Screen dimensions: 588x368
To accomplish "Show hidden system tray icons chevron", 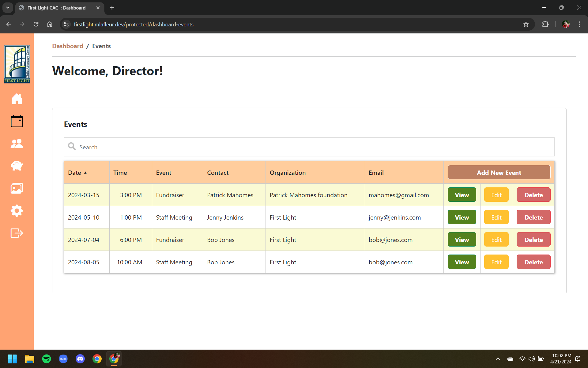I will 498,359.
